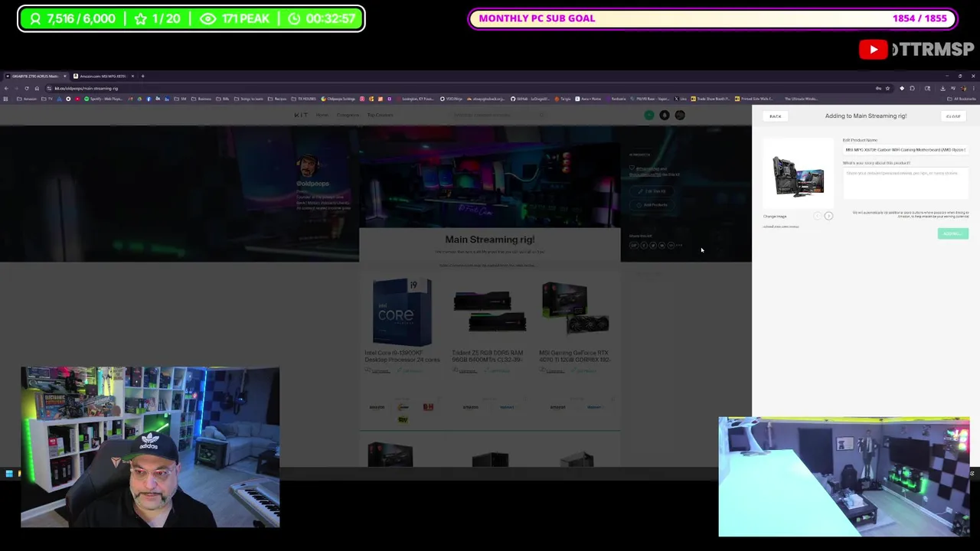The image size is (980, 551).
Task: Open the Chrome extensions puzzle icon
Action: [912, 88]
